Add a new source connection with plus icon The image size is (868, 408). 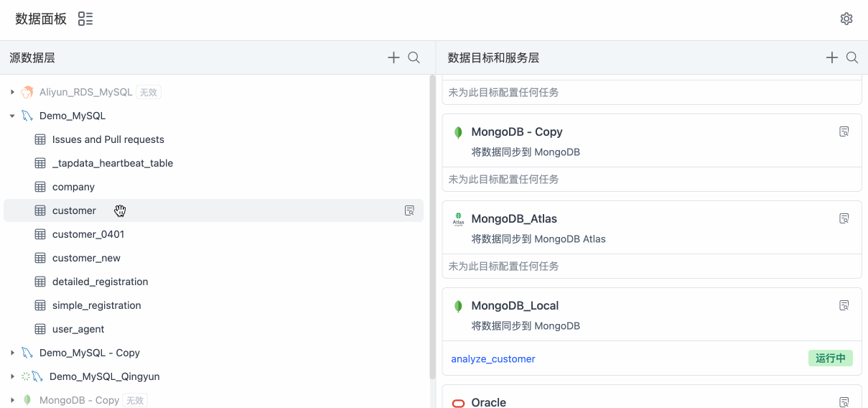[393, 57]
